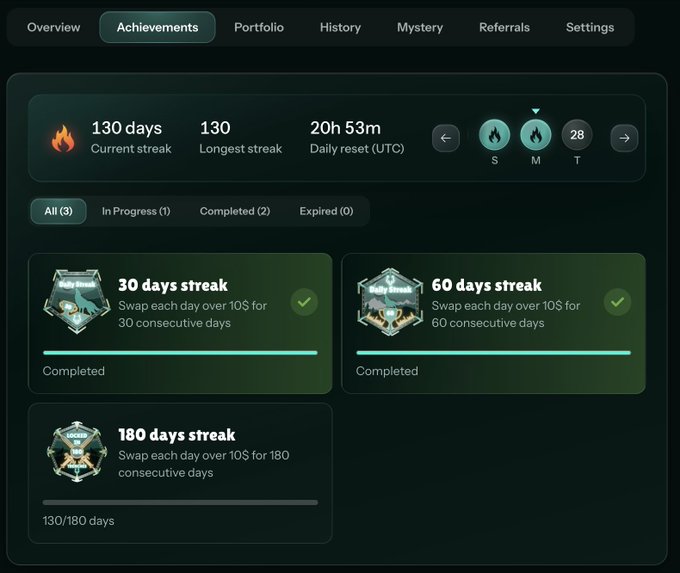Select the Sunday flame day circle

click(494, 135)
